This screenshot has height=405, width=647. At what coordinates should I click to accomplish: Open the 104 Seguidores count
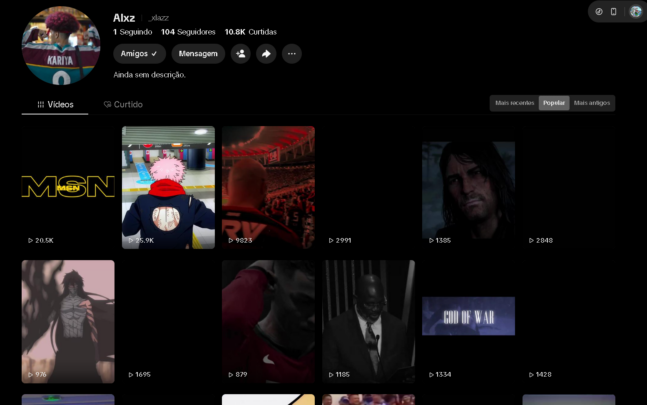188,32
